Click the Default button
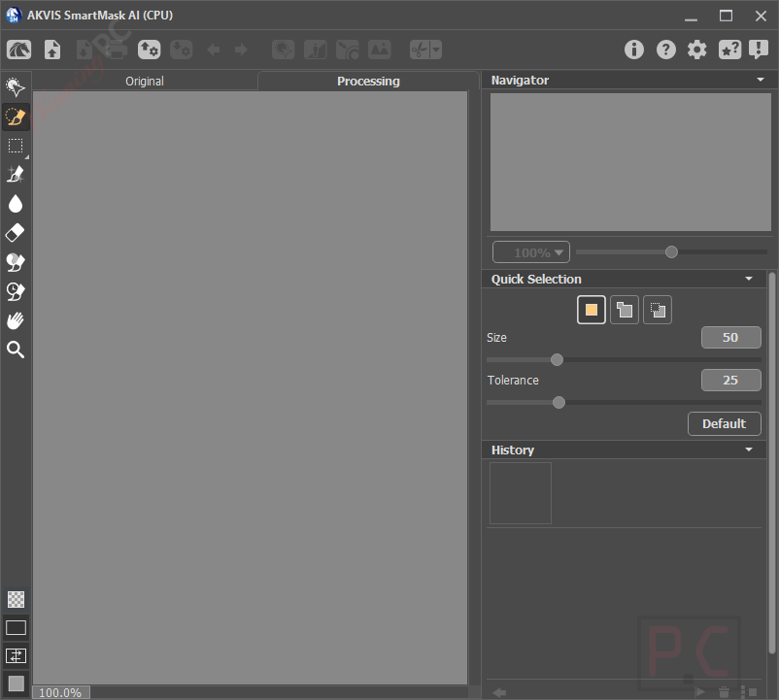The width and height of the screenshot is (779, 700). coord(724,423)
